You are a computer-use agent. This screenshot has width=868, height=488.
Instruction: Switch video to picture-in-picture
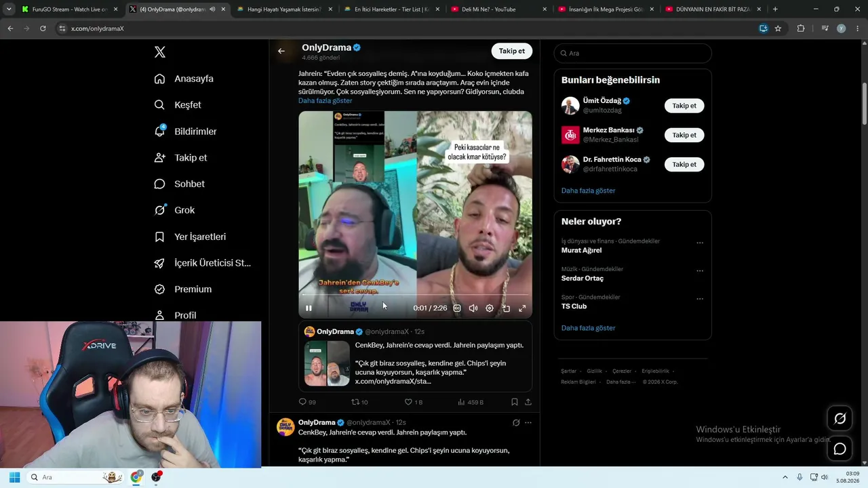click(x=506, y=308)
